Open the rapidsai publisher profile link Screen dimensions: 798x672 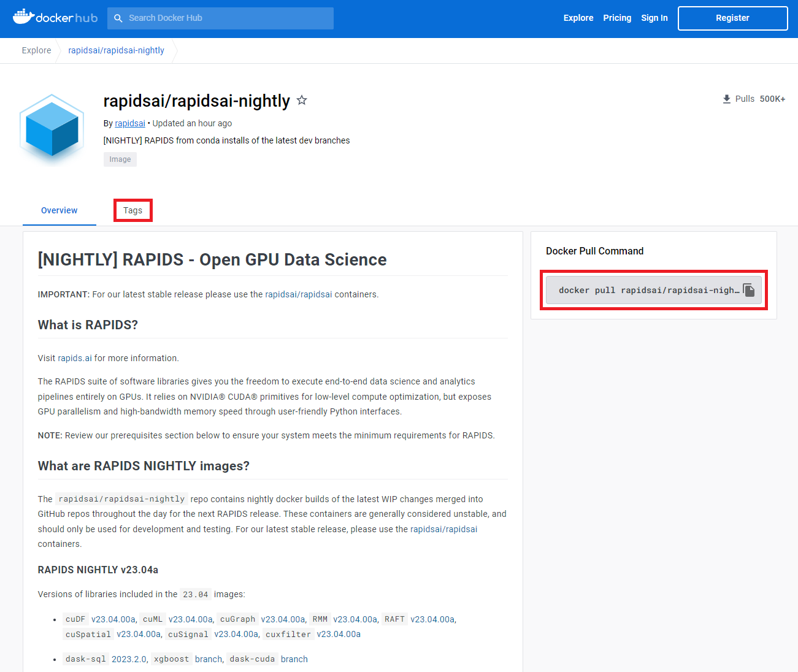(x=130, y=123)
